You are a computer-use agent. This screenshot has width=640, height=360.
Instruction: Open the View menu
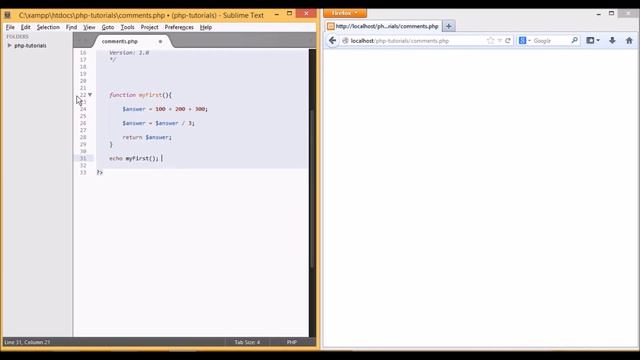pyautogui.click(x=89, y=27)
